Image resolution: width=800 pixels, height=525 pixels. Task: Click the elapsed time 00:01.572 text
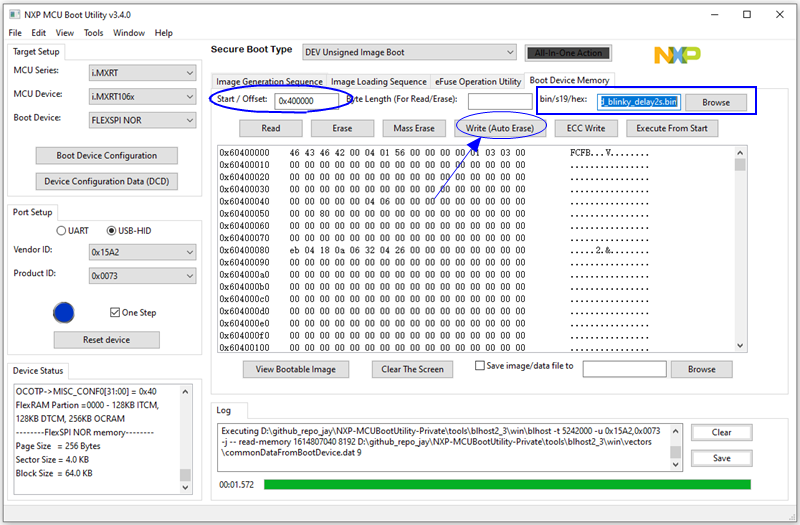236,485
